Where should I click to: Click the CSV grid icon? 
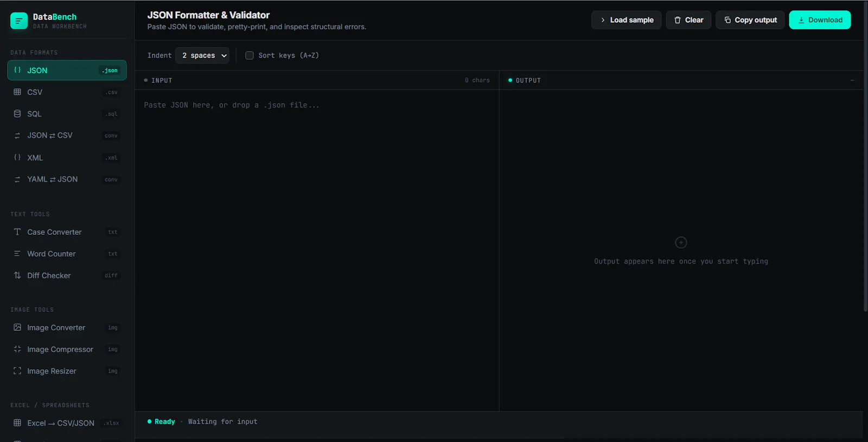pos(17,92)
